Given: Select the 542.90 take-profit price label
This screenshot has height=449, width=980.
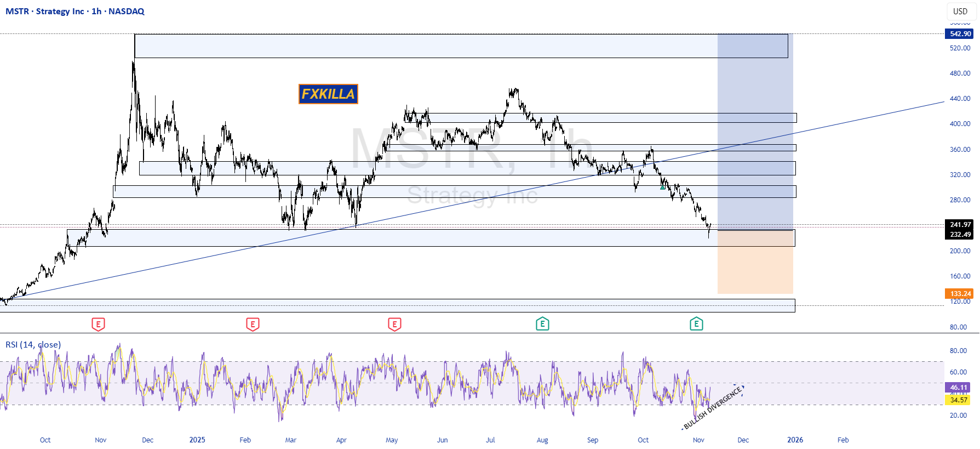Looking at the screenshot, I should pos(959,34).
